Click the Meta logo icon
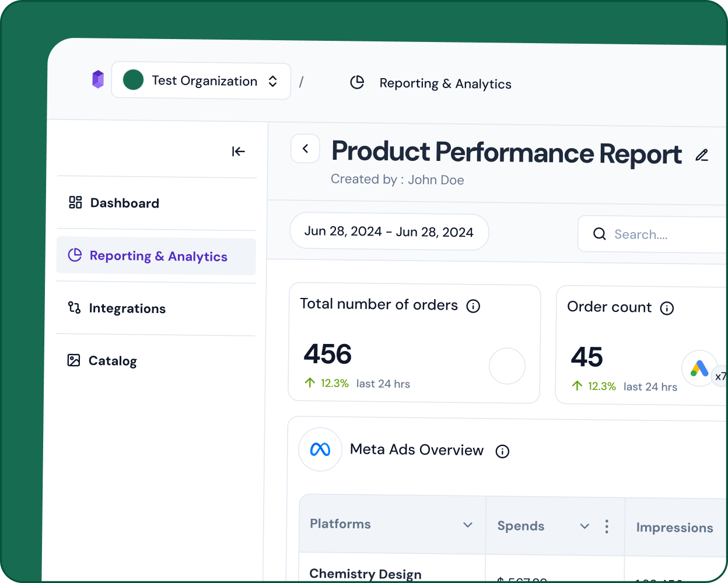 tap(320, 449)
